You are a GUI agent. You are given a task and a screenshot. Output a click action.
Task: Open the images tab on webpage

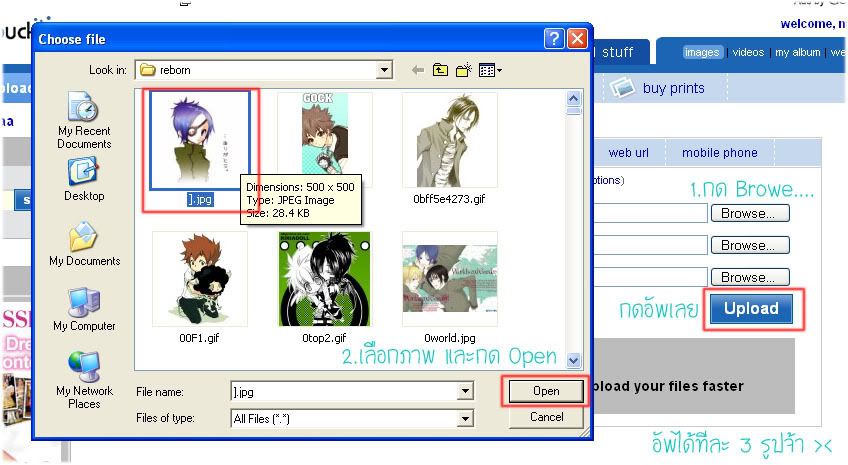click(x=701, y=52)
